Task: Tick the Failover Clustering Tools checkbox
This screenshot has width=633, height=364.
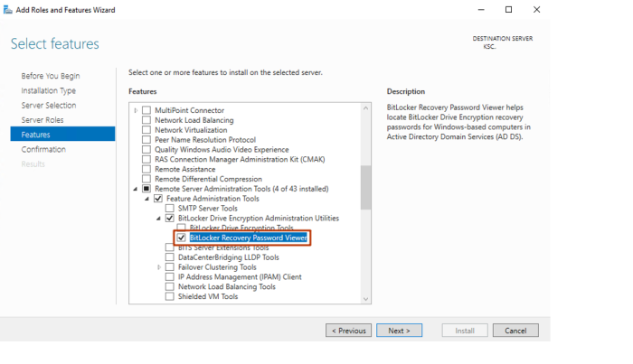Action: tap(170, 267)
